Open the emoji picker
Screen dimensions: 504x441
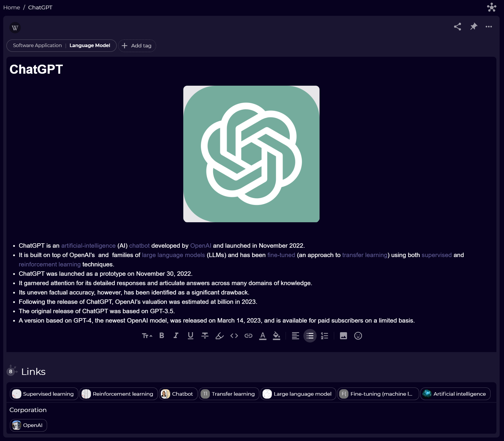[x=358, y=336]
